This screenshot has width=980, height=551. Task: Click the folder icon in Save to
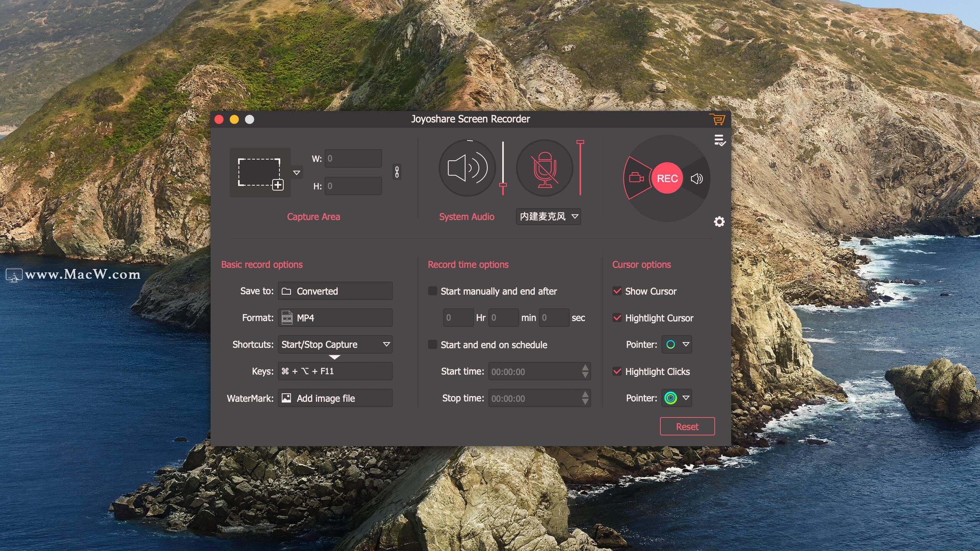pyautogui.click(x=286, y=291)
